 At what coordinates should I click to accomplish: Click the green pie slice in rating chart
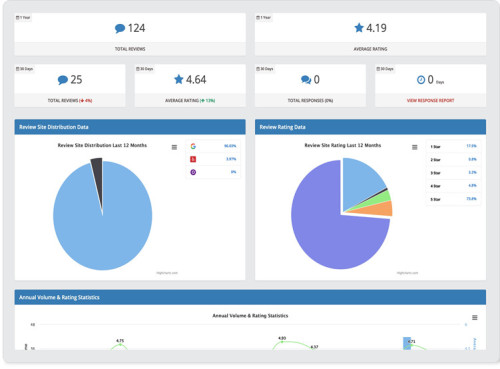[x=383, y=197]
